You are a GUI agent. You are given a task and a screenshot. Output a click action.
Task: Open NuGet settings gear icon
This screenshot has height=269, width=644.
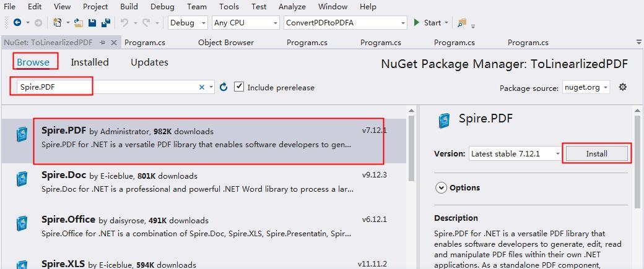(622, 87)
